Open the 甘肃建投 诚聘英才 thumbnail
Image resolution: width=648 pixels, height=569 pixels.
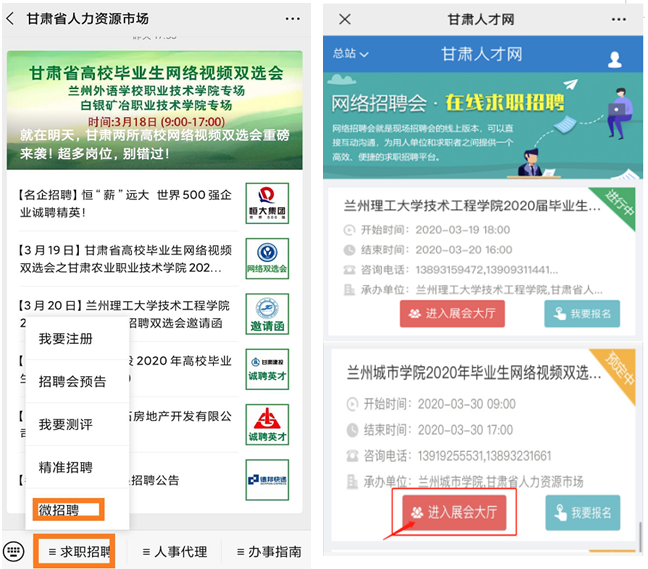pos(267,369)
